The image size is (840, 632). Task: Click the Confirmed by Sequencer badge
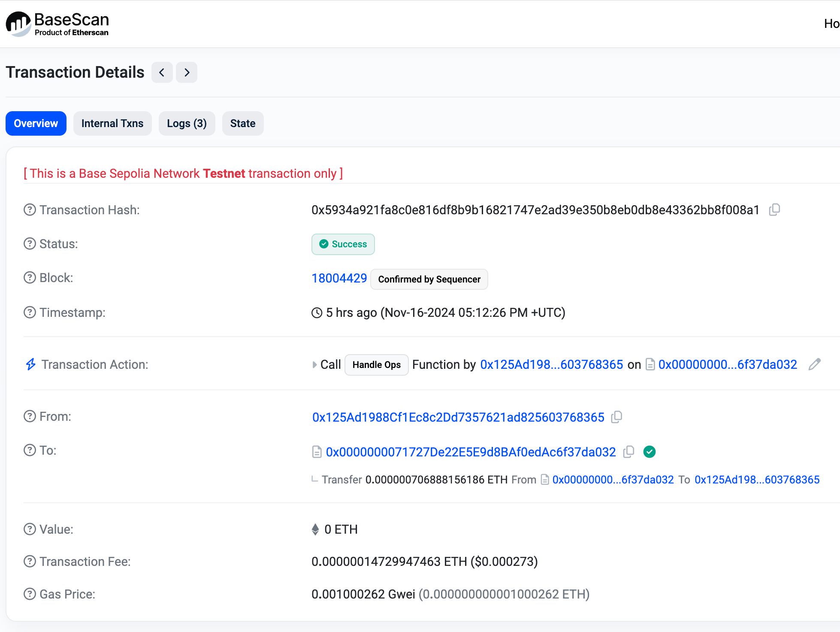coord(429,279)
